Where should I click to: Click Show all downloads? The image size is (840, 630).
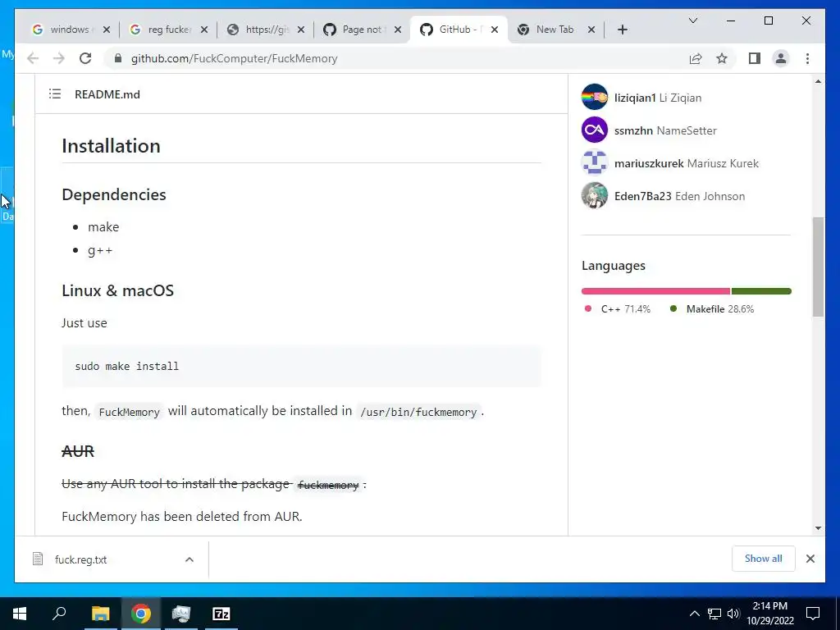764,559
